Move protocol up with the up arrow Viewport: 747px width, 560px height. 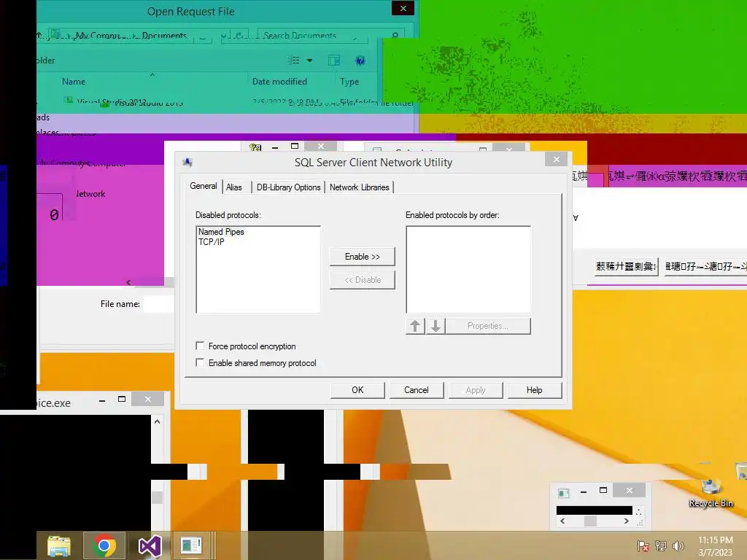415,326
